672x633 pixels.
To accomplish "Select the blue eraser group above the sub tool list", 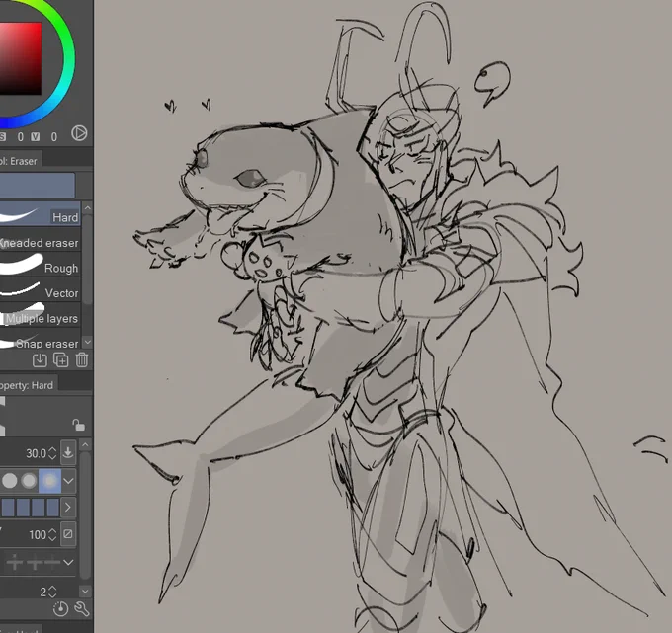I will 38,185.
